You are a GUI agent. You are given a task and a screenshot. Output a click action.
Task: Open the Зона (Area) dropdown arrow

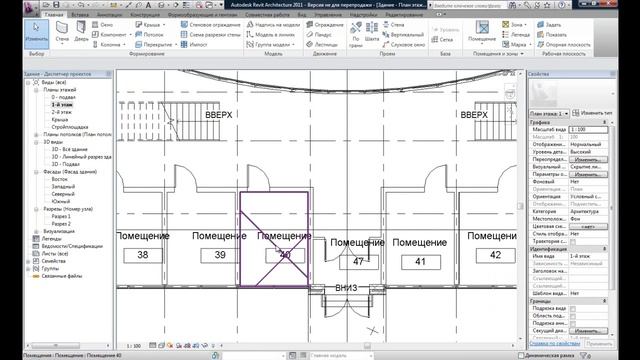pyautogui.click(x=525, y=25)
